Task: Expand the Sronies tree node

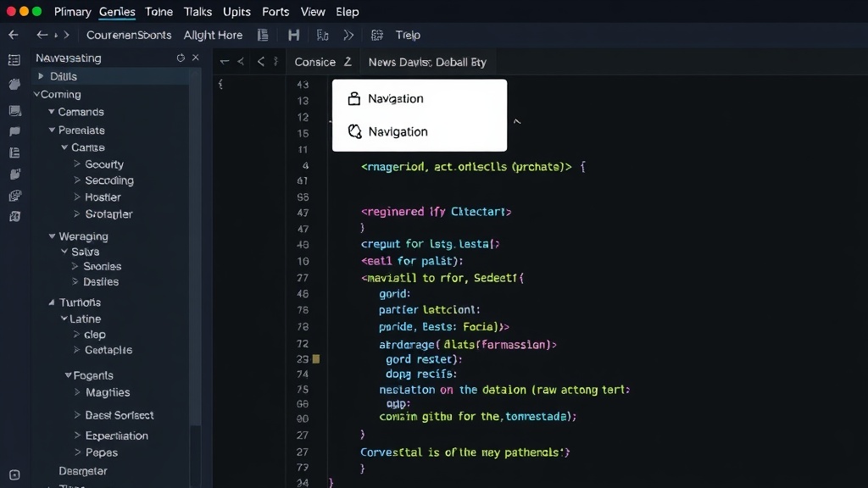Action: coord(75,266)
